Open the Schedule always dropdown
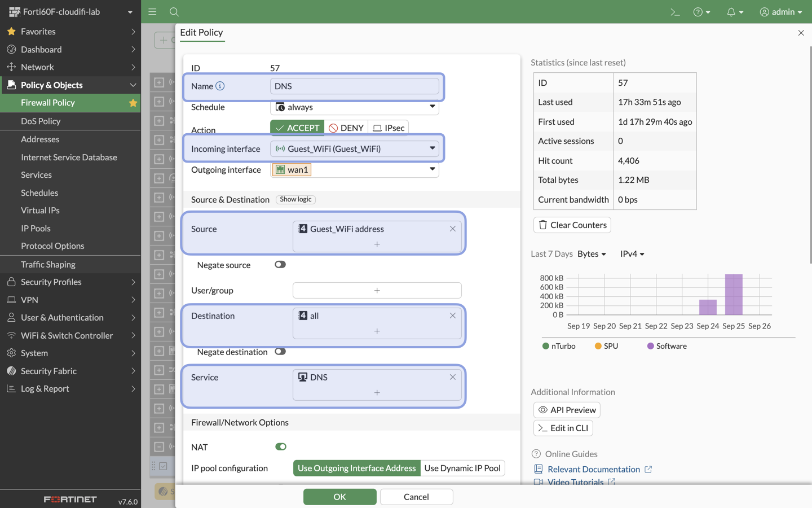The height and width of the screenshot is (508, 812). pyautogui.click(x=432, y=107)
